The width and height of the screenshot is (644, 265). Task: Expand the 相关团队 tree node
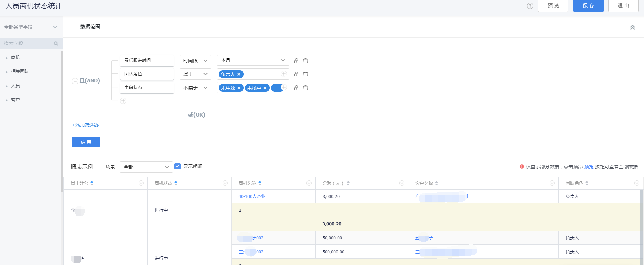coord(7,72)
